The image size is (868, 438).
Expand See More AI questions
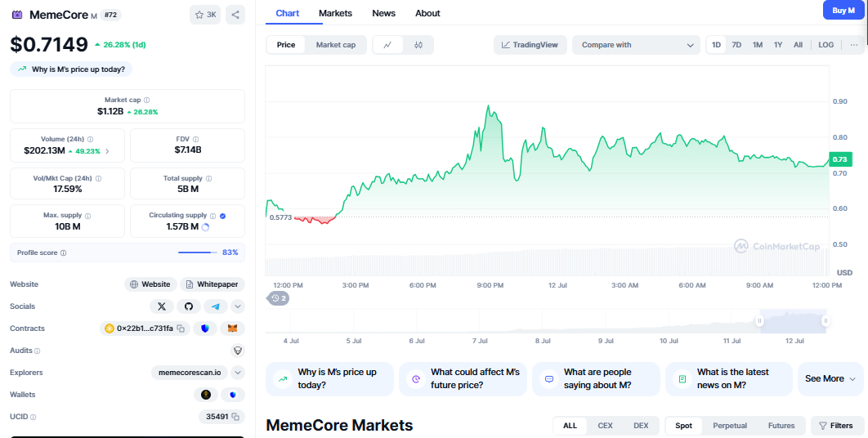pyautogui.click(x=830, y=378)
